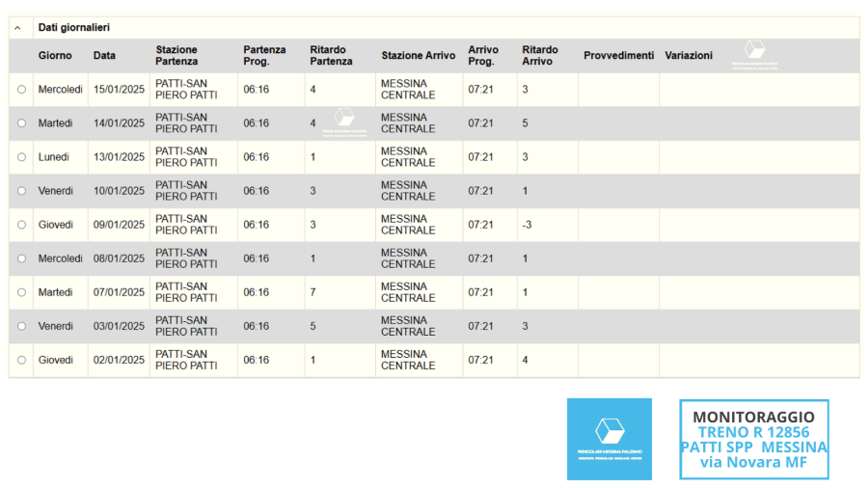Select radio button for 03/01/2025 row

(x=22, y=326)
